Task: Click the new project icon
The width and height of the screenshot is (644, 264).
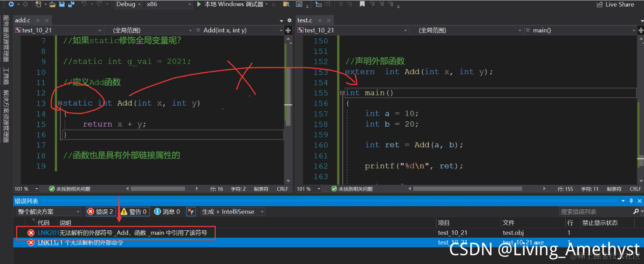Action: coord(38,4)
